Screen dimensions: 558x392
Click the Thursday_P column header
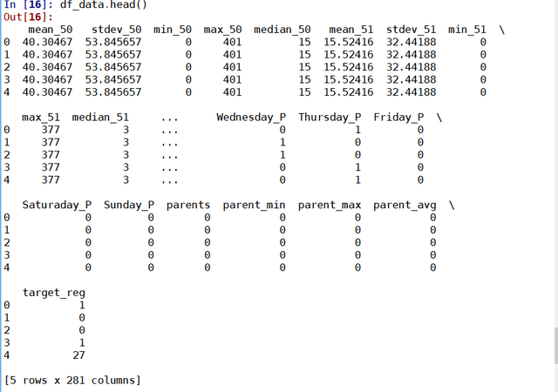point(330,117)
